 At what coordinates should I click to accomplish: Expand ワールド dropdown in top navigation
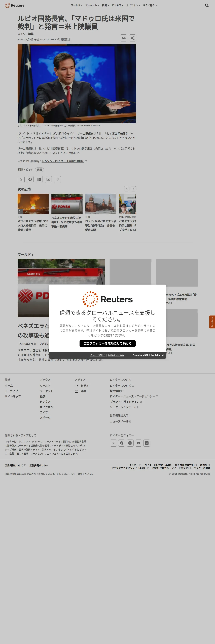[x=77, y=5]
